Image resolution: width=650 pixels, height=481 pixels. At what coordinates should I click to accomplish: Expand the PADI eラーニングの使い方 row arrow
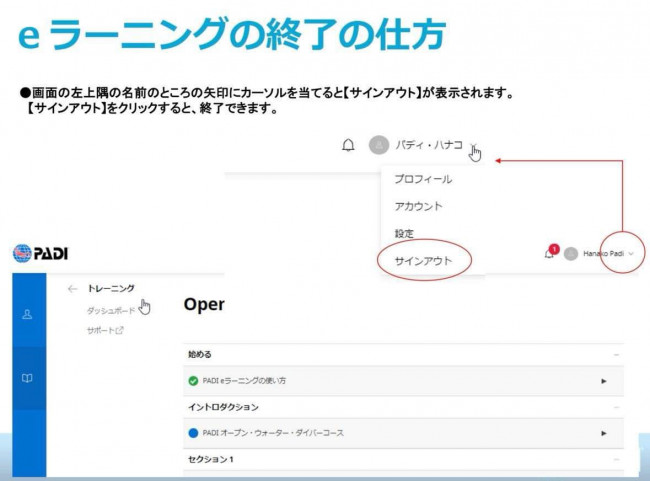pos(604,381)
